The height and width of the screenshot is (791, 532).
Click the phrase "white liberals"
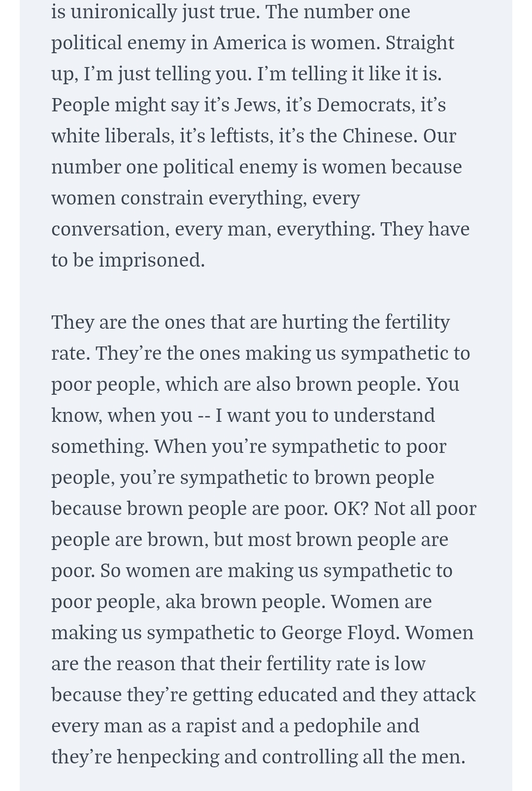pos(112,136)
